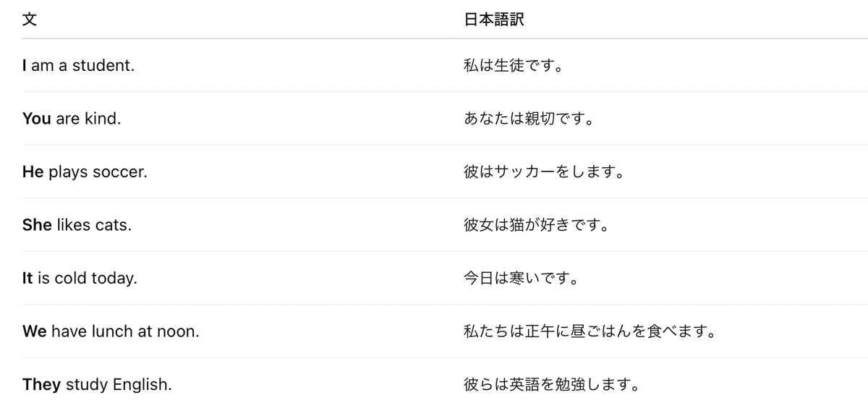Click 'They study English.' sentence
The image size is (868, 416).
(x=97, y=384)
